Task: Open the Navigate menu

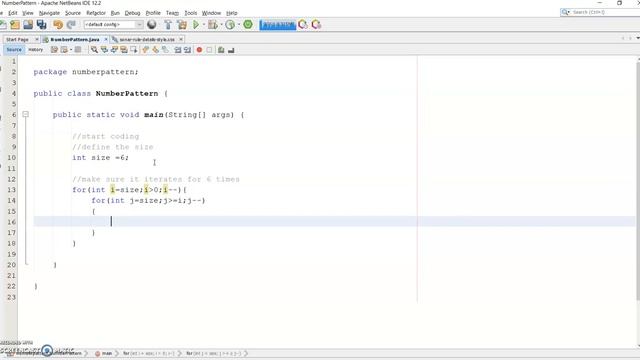Action: 49,13
